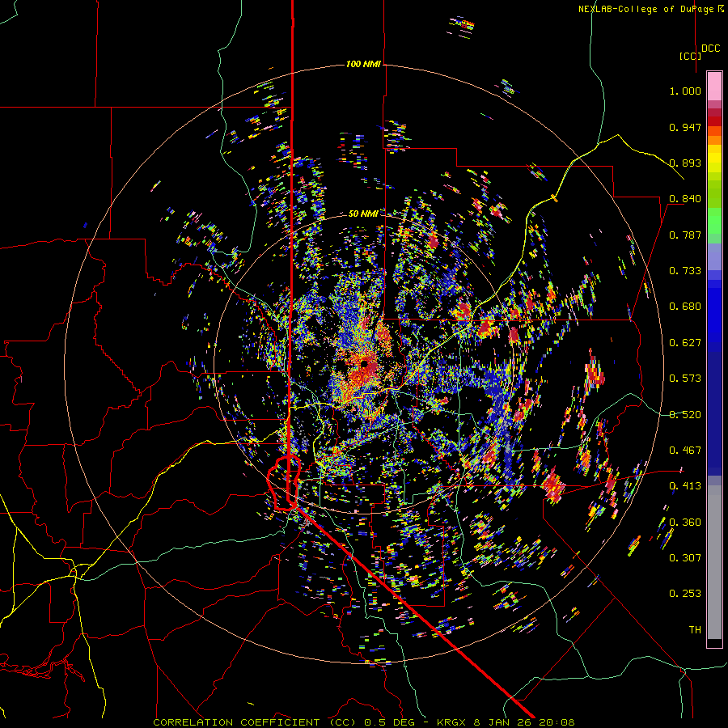Click the 0.573 legend value
728x728 pixels.
pos(685,379)
